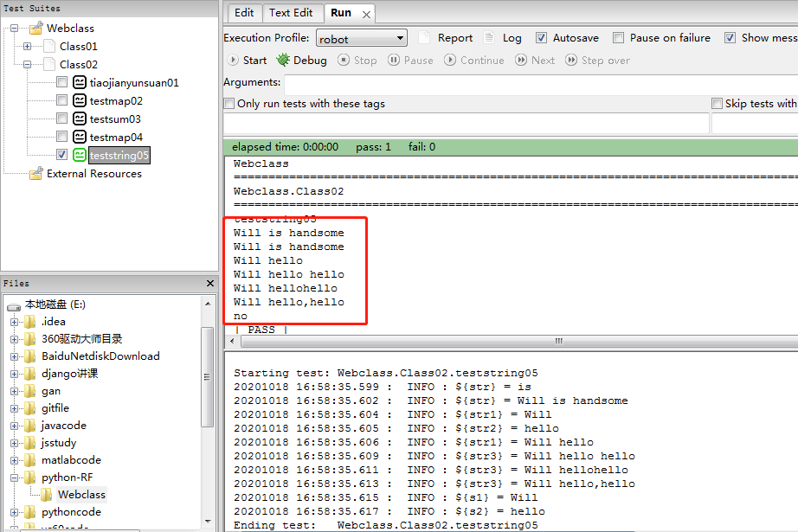Click the Webclass suite folder icon
The image size is (798, 532).
coord(35,28)
